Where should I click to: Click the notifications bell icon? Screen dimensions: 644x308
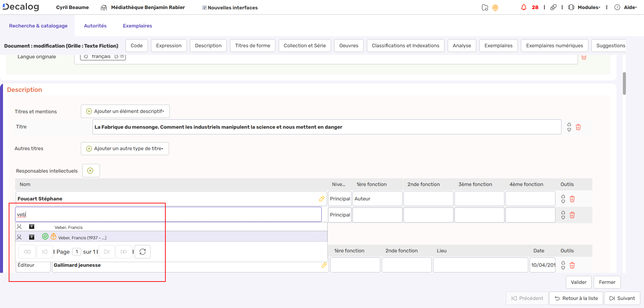524,7
